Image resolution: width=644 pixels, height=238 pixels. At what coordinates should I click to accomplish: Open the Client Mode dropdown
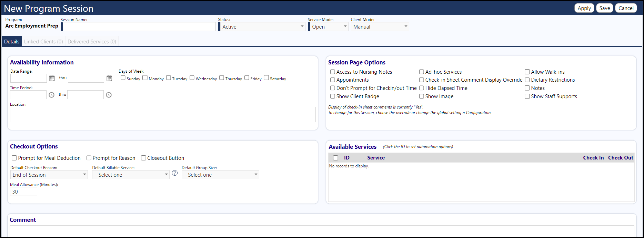coord(380,27)
